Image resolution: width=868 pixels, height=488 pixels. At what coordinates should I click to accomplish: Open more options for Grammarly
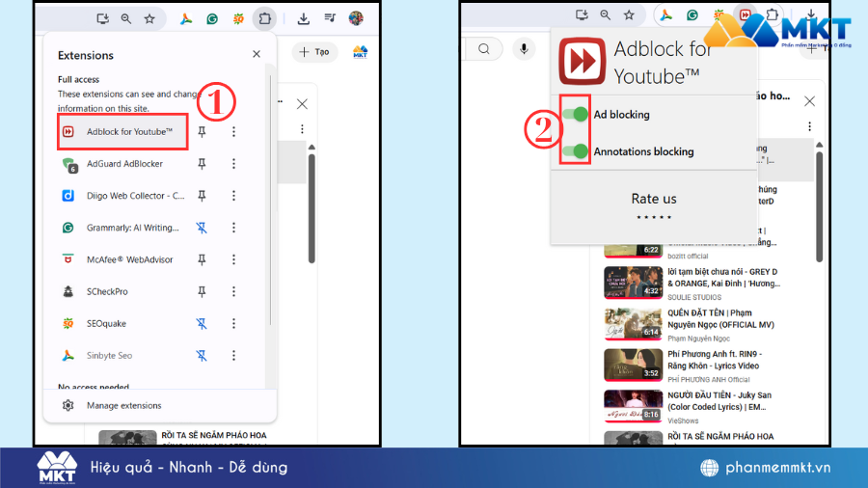tap(233, 228)
